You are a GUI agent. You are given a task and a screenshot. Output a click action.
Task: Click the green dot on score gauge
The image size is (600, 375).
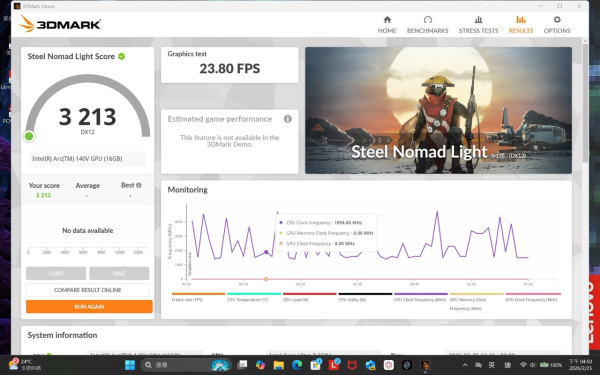[x=29, y=136]
